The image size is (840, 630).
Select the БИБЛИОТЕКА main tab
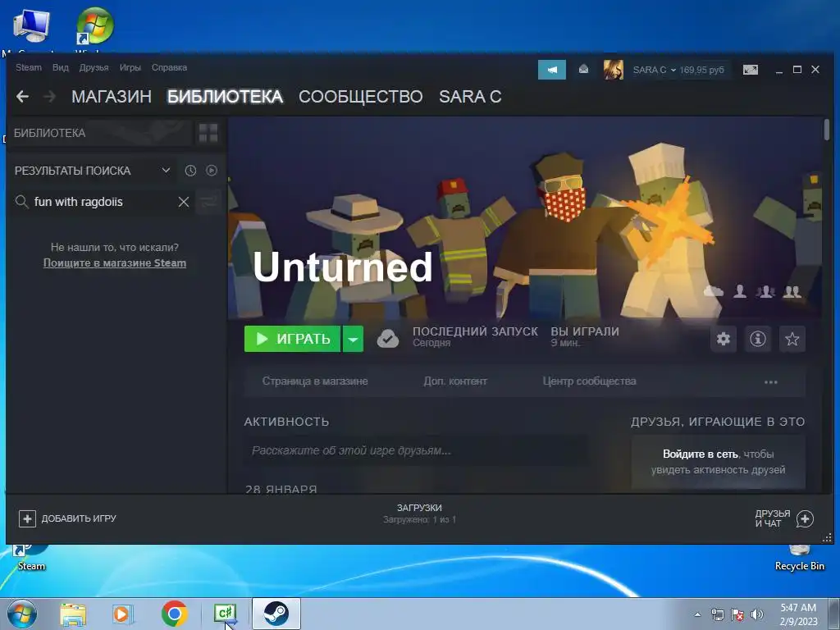(x=225, y=97)
